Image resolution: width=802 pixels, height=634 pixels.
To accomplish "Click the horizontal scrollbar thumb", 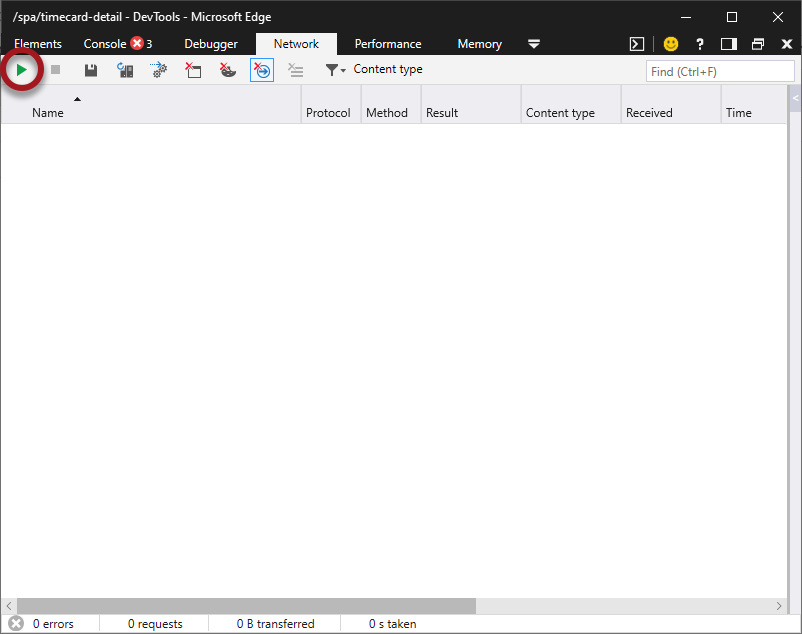I will [x=247, y=606].
